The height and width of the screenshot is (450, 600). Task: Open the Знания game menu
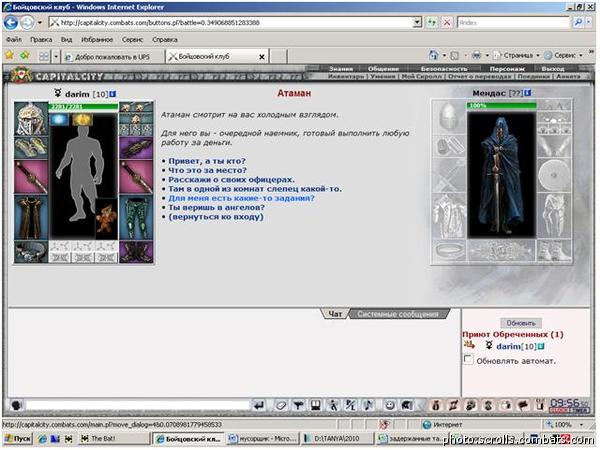[341, 69]
